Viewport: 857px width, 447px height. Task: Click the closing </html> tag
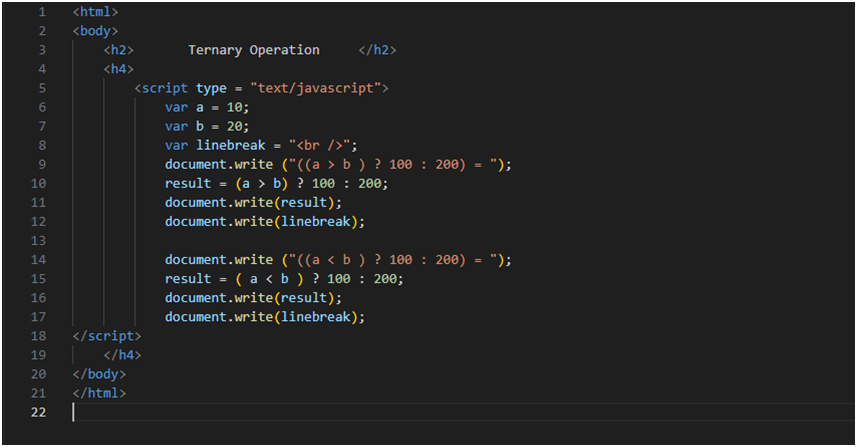(x=99, y=393)
